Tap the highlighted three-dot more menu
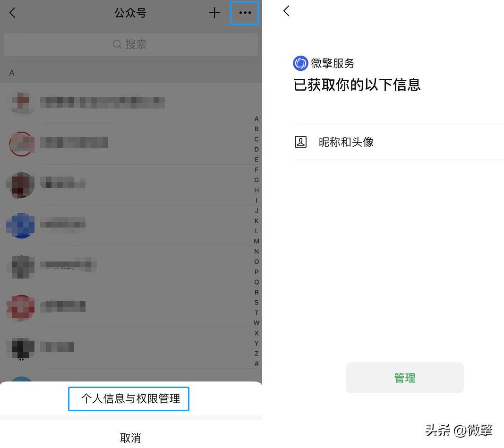 [x=244, y=13]
